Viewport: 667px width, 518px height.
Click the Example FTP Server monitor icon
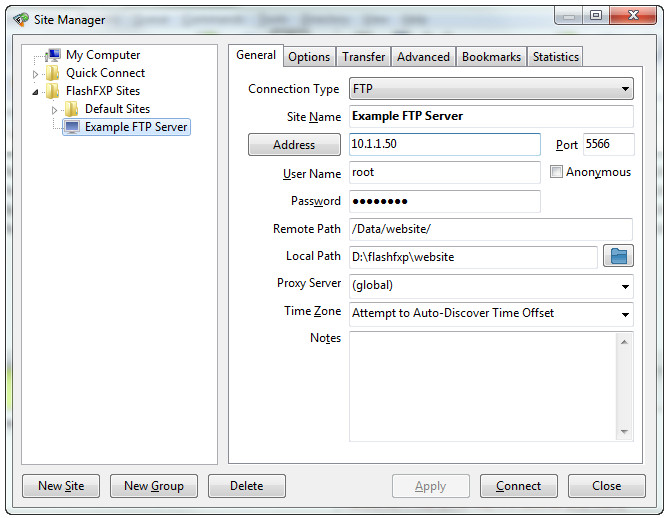[x=72, y=127]
